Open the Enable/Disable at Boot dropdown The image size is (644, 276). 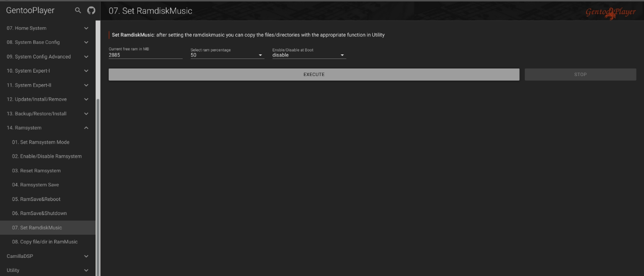(309, 55)
